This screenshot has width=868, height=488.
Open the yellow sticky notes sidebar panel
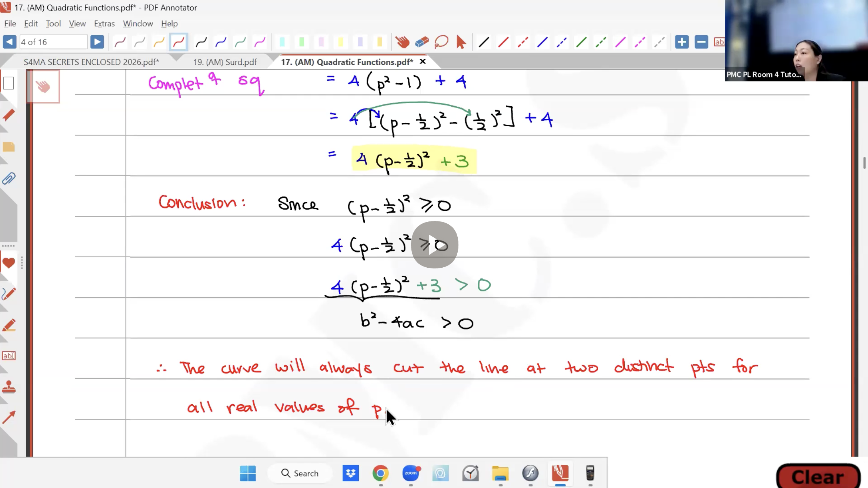[x=9, y=147]
